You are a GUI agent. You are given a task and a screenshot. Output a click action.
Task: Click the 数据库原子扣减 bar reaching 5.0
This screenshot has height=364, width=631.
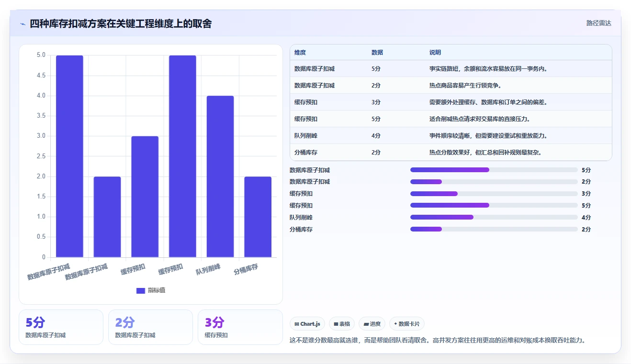click(x=69, y=156)
